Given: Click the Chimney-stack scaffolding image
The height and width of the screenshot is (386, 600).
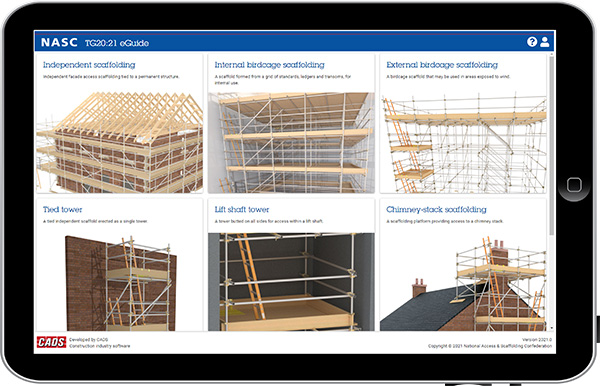Looking at the screenshot, I should click(463, 282).
